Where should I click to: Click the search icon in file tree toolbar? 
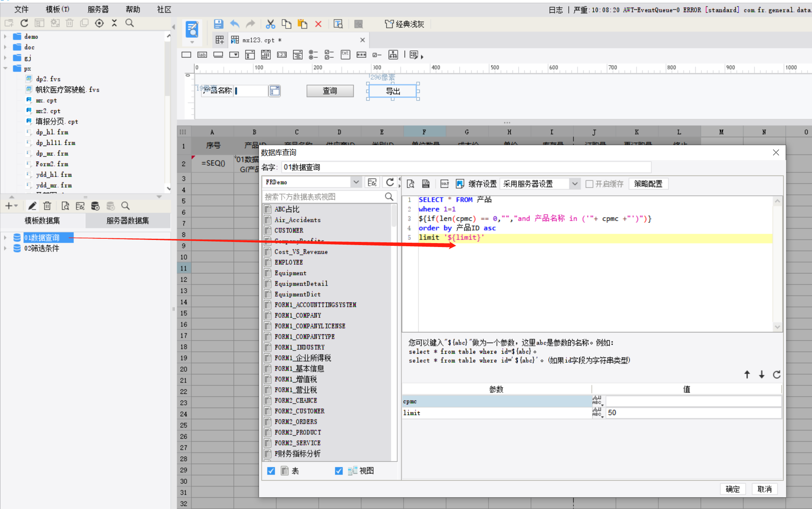point(129,23)
